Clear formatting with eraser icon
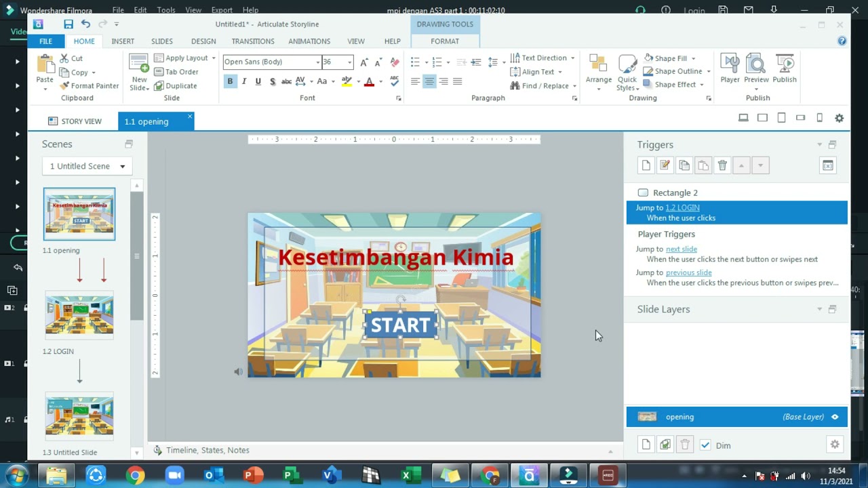Screen dimensions: 868x488 (x=395, y=62)
